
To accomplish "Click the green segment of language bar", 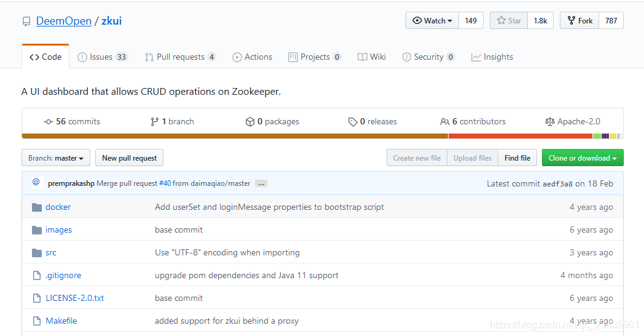I will tap(597, 136).
